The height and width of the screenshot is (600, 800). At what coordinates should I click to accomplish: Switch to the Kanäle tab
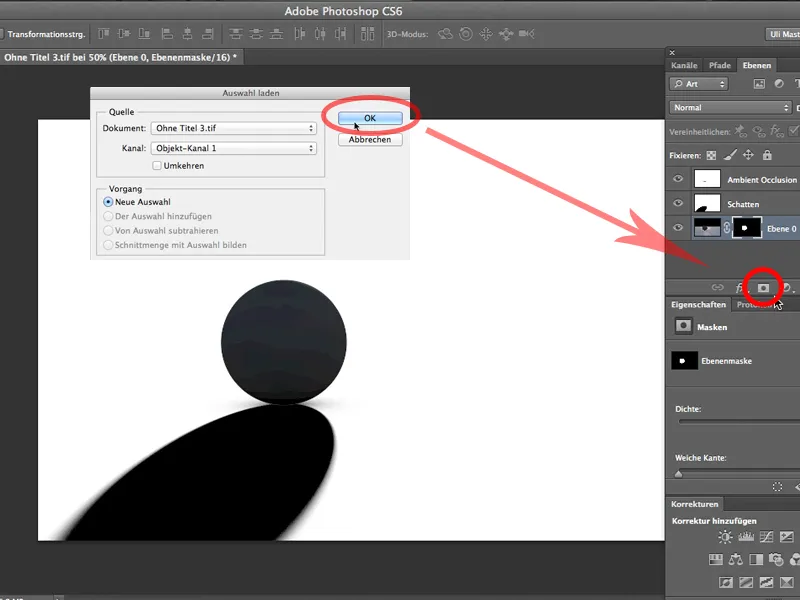pyautogui.click(x=684, y=65)
